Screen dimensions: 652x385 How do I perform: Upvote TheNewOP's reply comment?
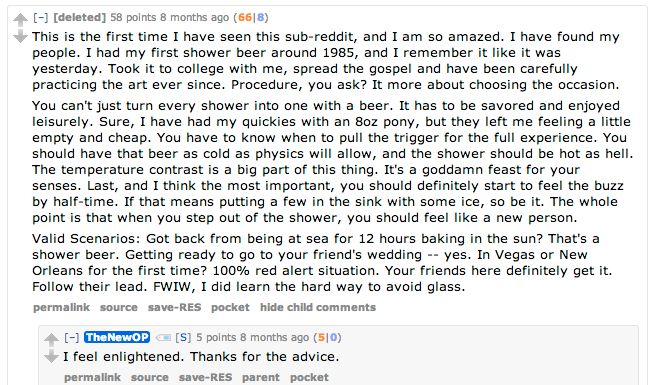tap(51, 339)
